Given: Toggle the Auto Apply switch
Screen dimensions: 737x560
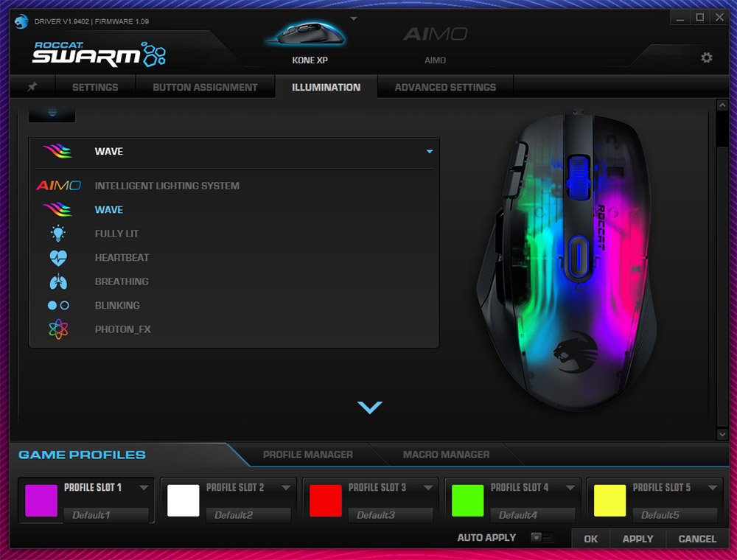Looking at the screenshot, I should point(542,537).
